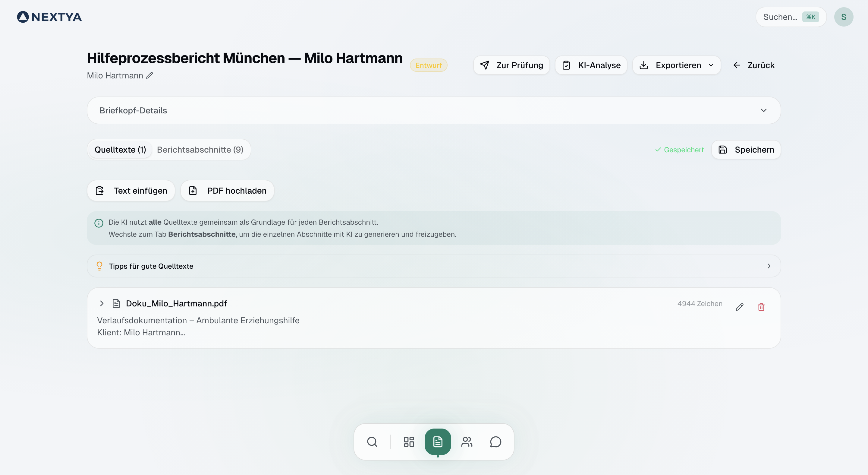Open the Exportieren dropdown
Viewport: 868px width, 475px height.
(x=676, y=65)
